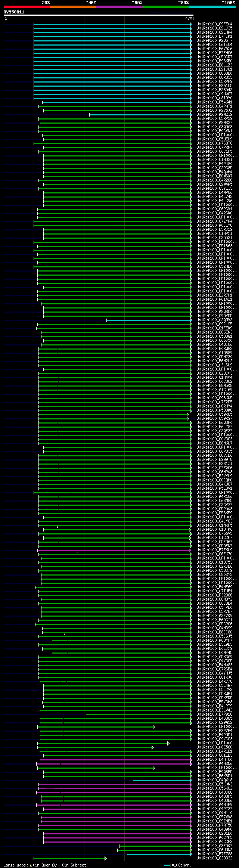Open the UniRef100_A4R186 label

pyautogui.click(x=214, y=497)
